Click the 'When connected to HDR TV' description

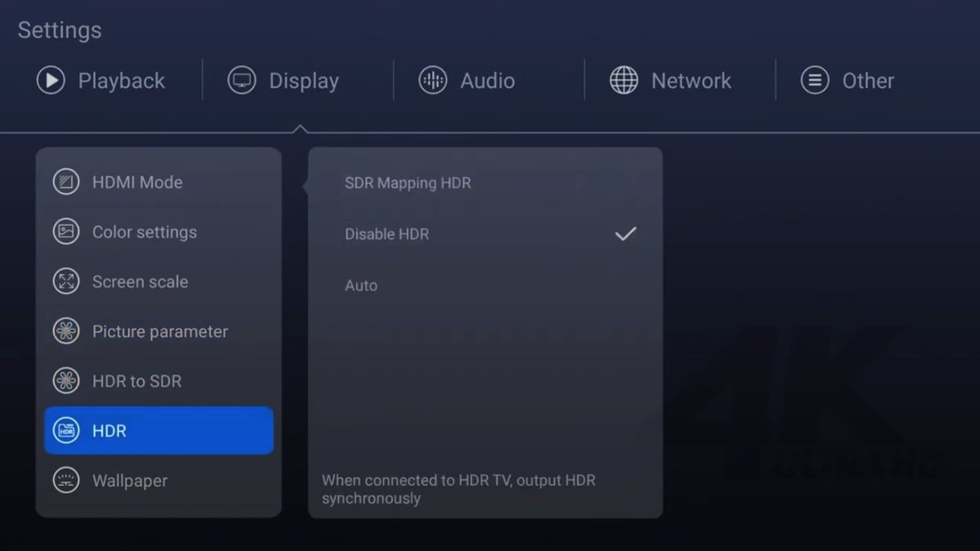tap(458, 489)
